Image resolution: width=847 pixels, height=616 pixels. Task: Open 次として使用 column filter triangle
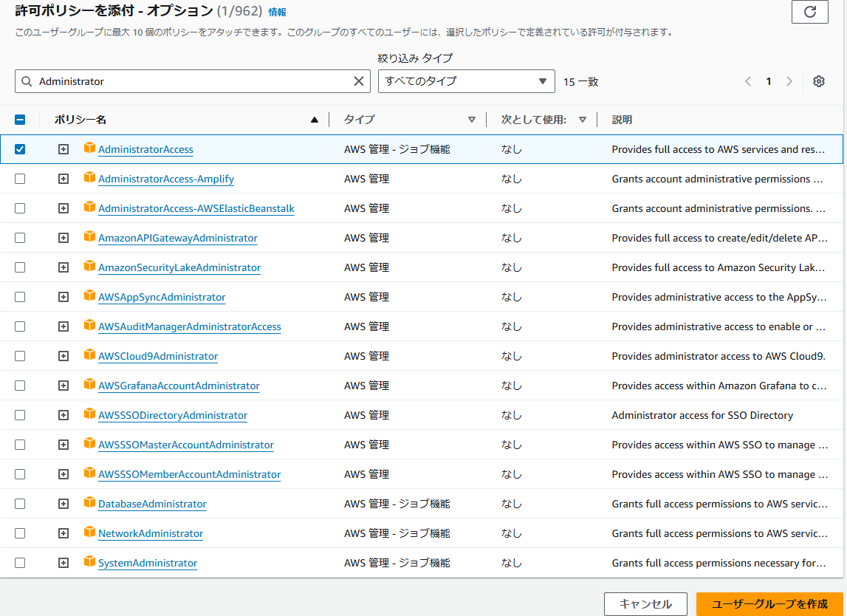tap(583, 120)
